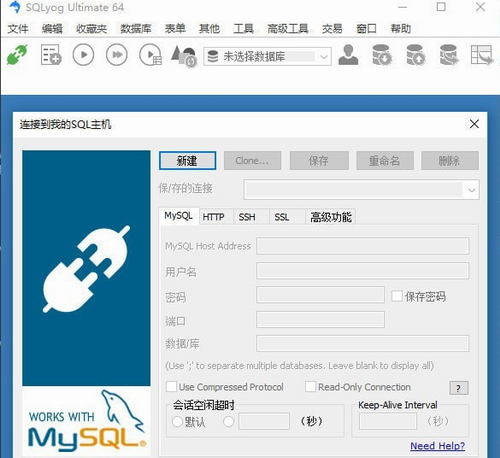This screenshot has height=458, width=500.
Task: Open the 收藏夹 menu
Action: tap(91, 29)
